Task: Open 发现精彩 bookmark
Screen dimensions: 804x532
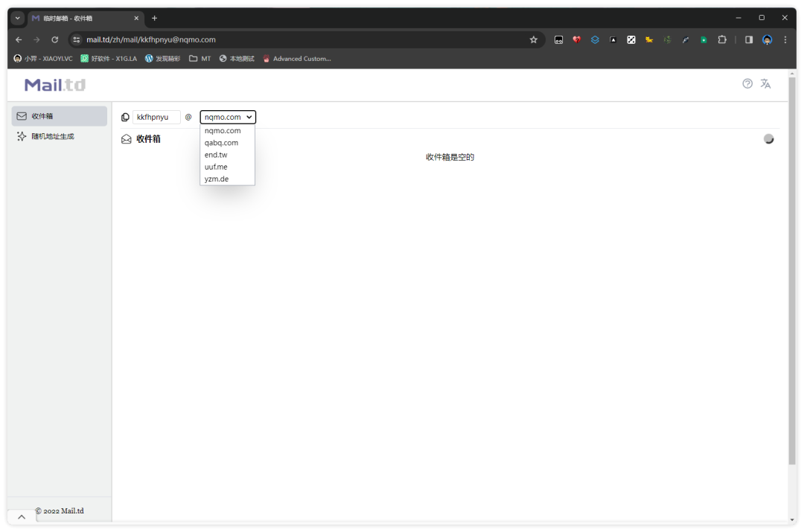Action: click(x=162, y=59)
